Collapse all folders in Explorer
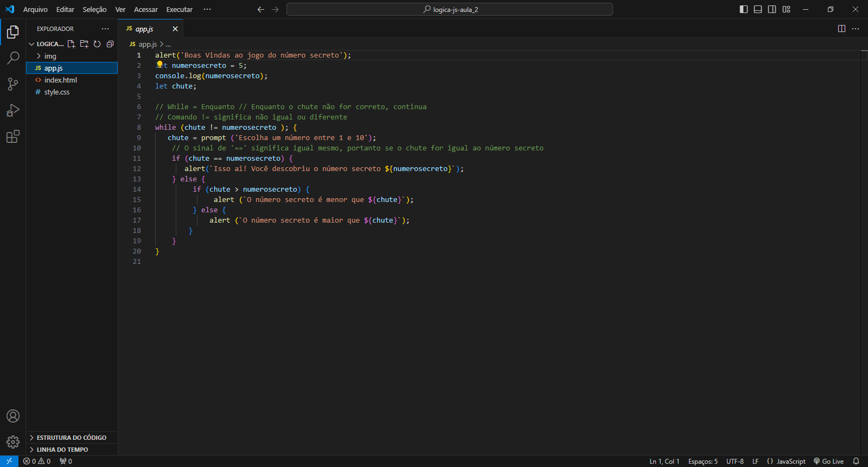868x467 pixels. [110, 44]
